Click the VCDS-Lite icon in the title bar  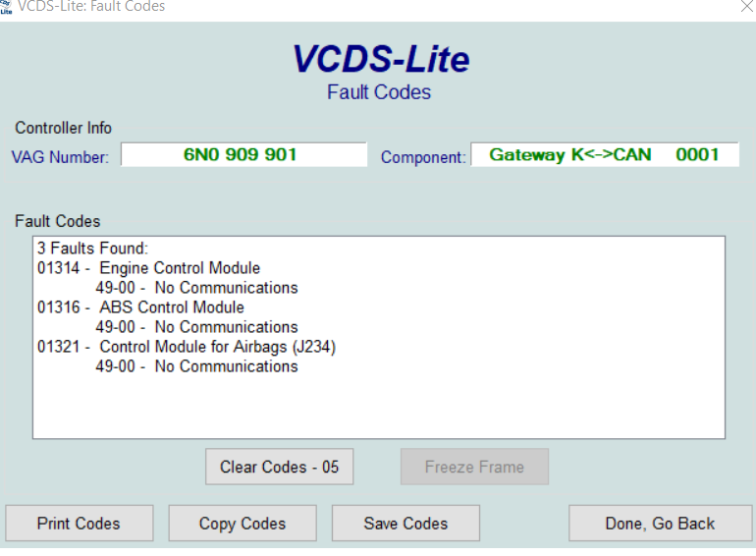[x=6, y=6]
